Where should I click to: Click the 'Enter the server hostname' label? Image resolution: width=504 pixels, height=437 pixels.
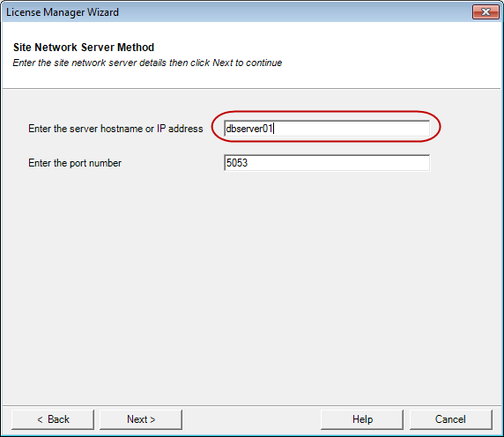point(115,129)
